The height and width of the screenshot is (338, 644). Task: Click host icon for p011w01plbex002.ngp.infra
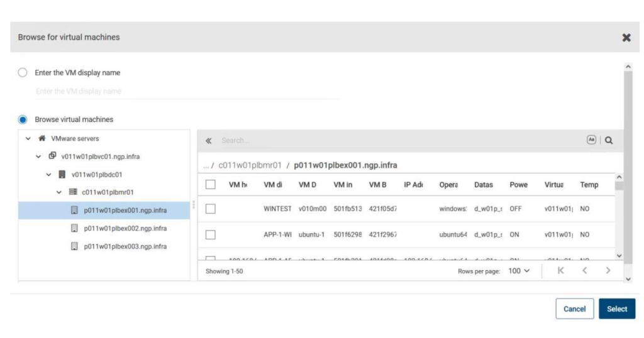[74, 228]
